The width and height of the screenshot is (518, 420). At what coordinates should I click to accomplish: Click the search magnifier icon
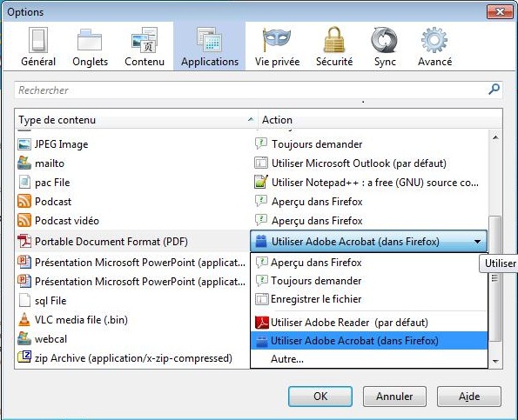[x=494, y=89]
